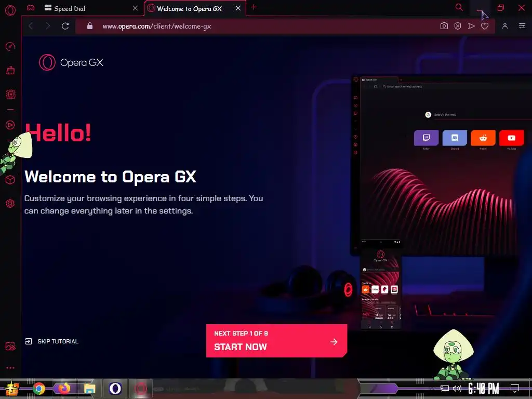Open the sidebar picture gallery icon
Screen dimensions: 532x399
point(10,345)
